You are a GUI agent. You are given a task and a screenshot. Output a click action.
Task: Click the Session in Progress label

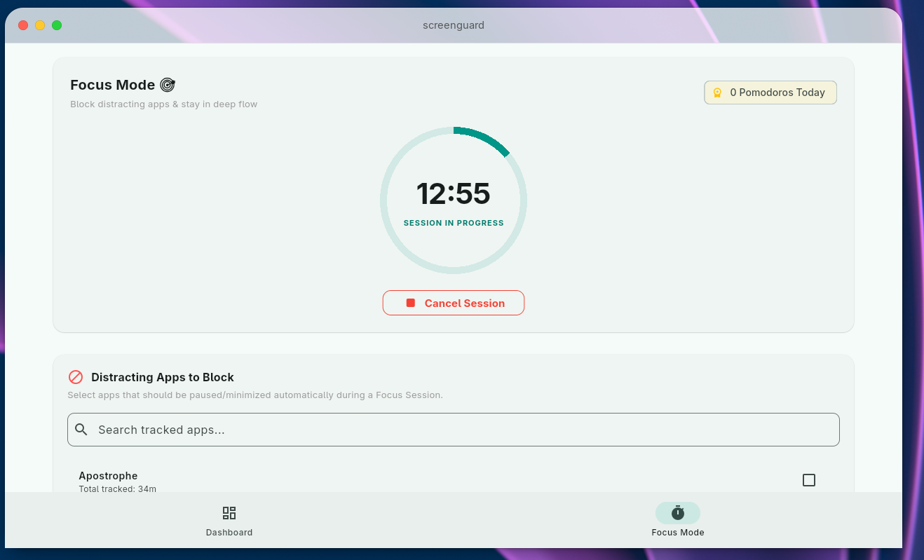click(x=454, y=223)
